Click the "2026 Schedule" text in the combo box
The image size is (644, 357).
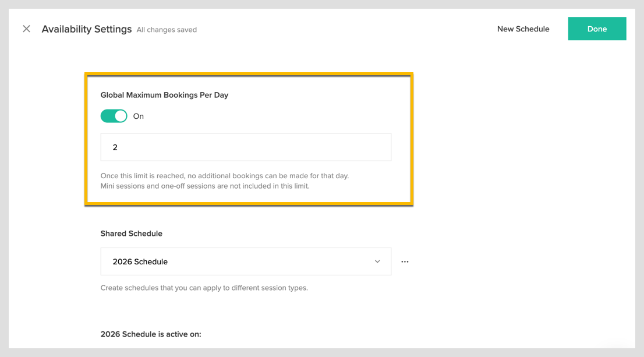[140, 262]
